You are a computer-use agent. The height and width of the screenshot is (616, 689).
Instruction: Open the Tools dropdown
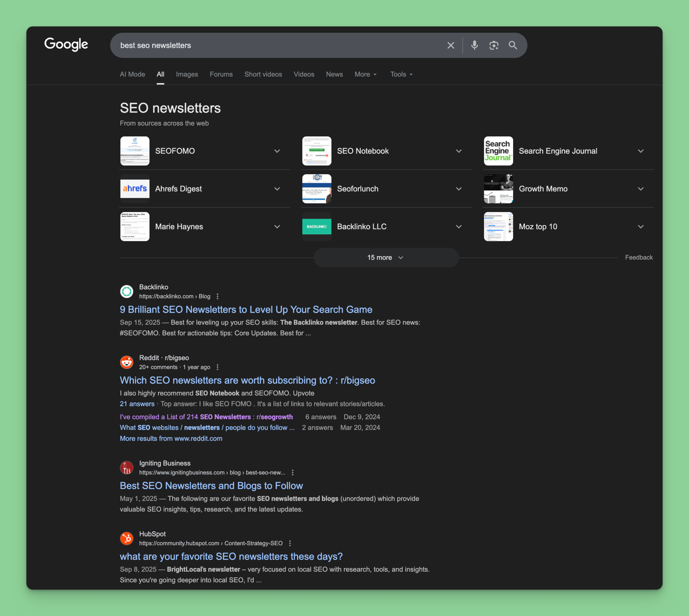[x=401, y=74]
